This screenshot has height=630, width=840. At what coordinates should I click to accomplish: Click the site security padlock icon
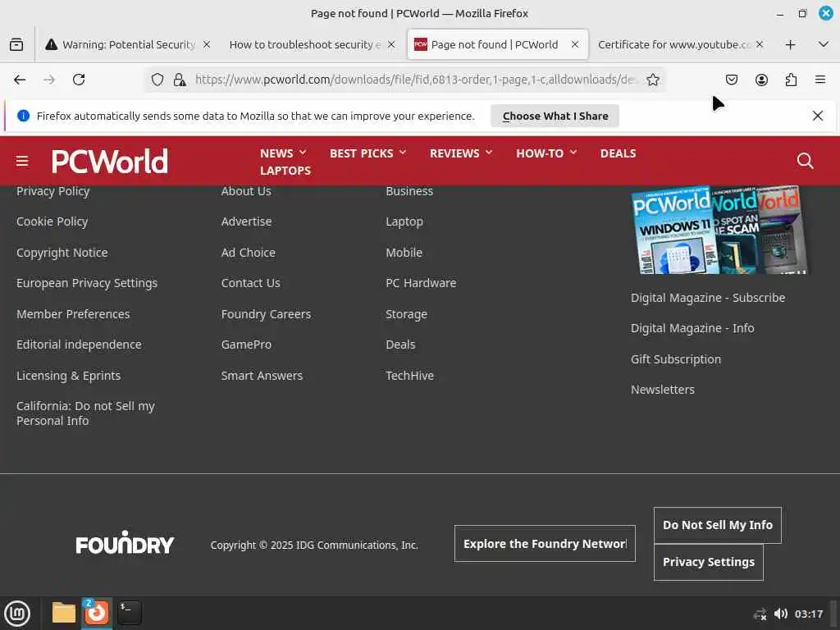coord(180,80)
